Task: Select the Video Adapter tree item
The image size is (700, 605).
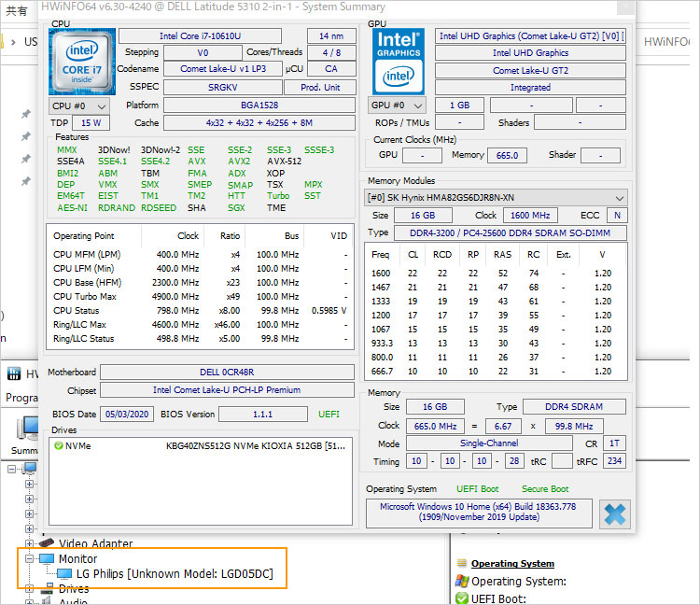Action: click(95, 543)
